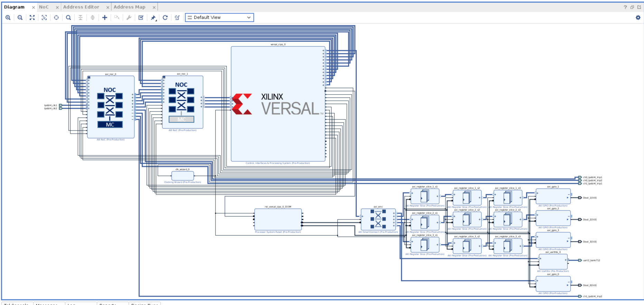
Task: Open diagram Search with the magnifier icon
Action: [68, 18]
